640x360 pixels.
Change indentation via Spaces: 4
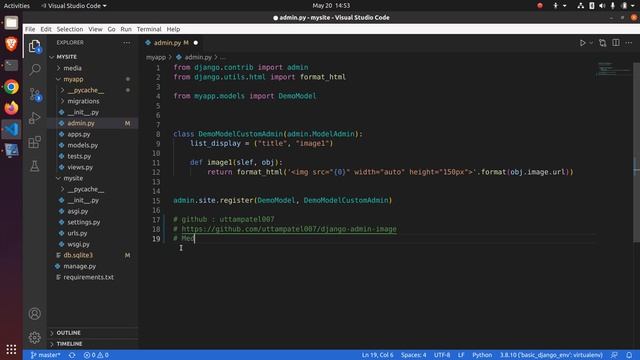pyautogui.click(x=413, y=355)
